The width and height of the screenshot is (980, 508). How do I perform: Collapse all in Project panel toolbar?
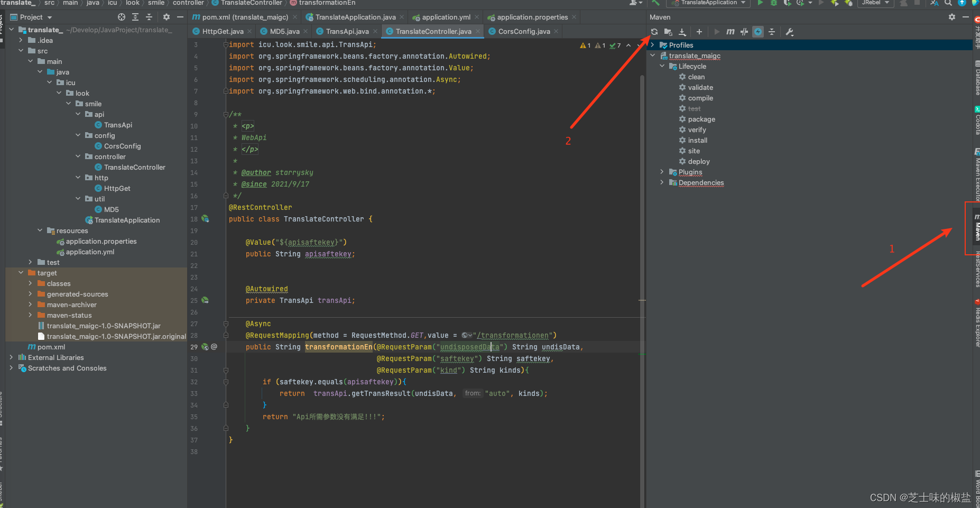(149, 17)
